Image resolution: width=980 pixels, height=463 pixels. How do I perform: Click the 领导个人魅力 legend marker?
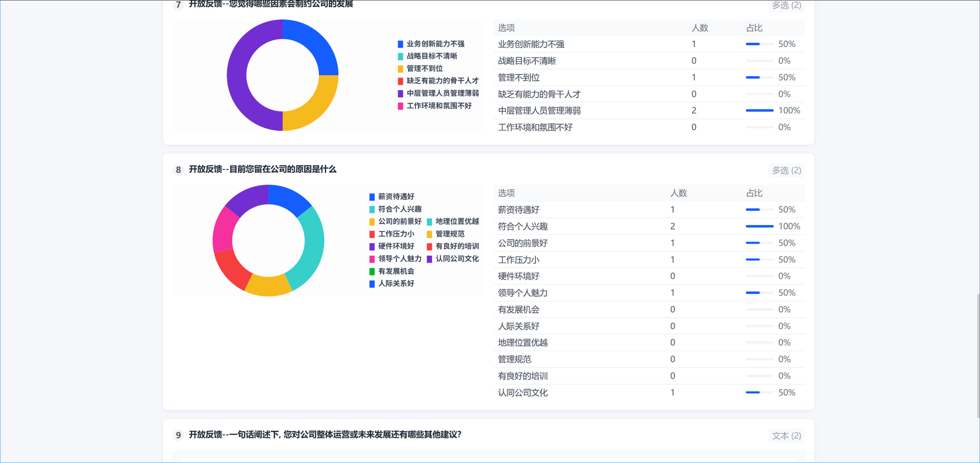(371, 259)
